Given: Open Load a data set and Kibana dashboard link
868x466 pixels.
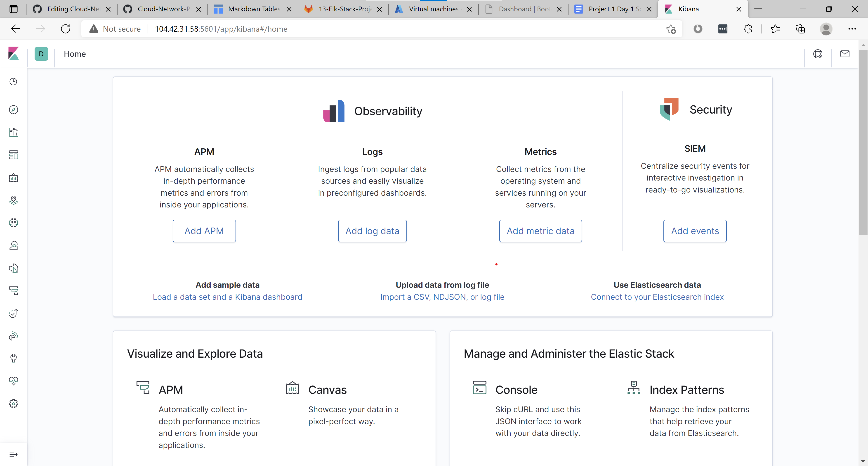Looking at the screenshot, I should pyautogui.click(x=227, y=297).
